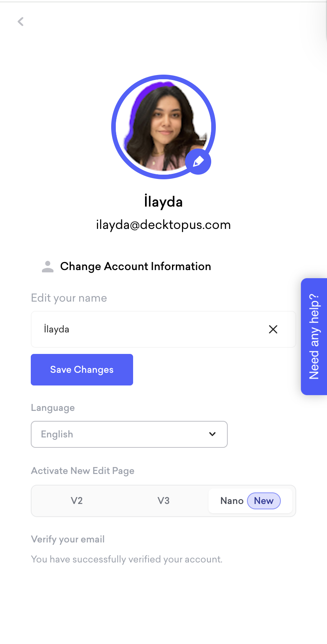Clear the name field with the X icon
Image resolution: width=327 pixels, height=644 pixels.
pyautogui.click(x=273, y=329)
